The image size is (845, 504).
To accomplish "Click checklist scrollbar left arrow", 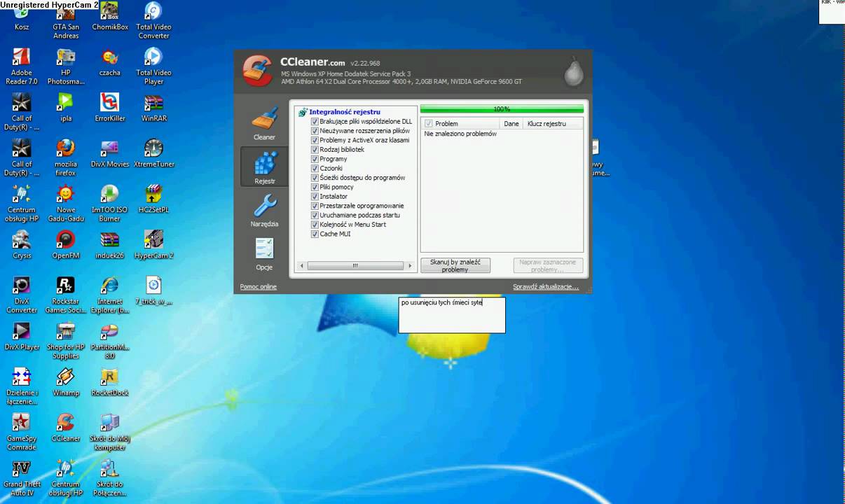I will [302, 266].
